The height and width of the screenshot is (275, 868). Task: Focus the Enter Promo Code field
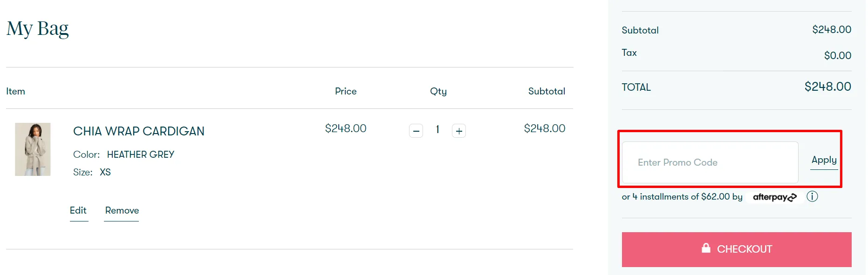pyautogui.click(x=710, y=162)
